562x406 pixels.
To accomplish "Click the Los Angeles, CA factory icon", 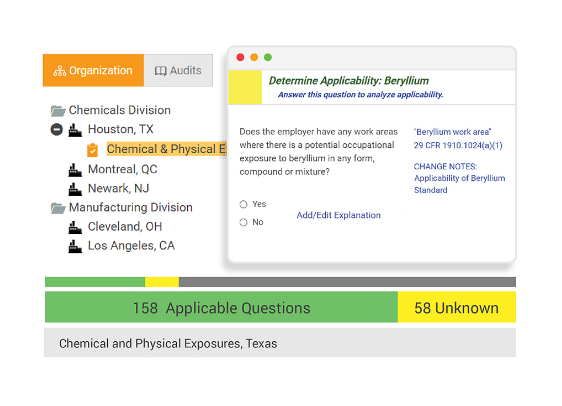I will 75,246.
